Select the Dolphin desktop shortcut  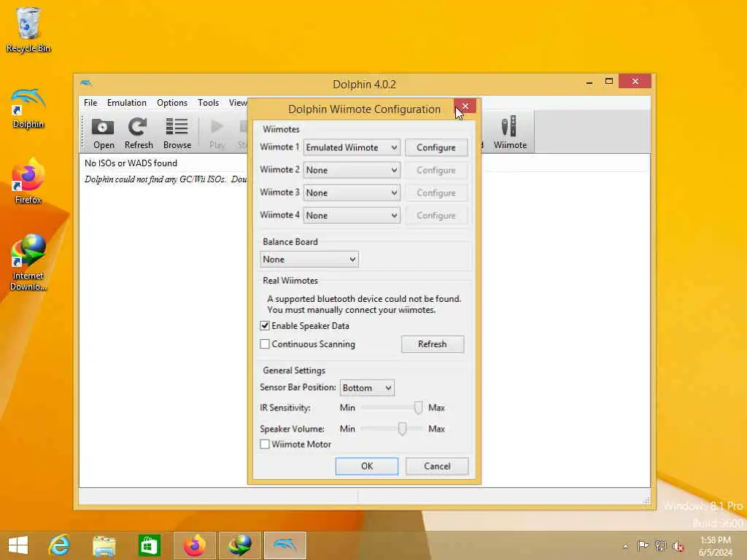[28, 109]
